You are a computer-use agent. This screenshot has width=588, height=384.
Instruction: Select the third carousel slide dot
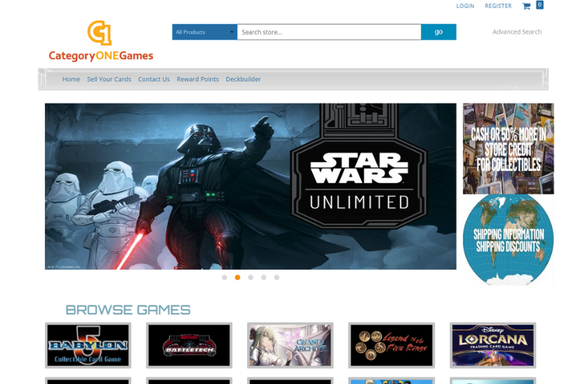(251, 278)
